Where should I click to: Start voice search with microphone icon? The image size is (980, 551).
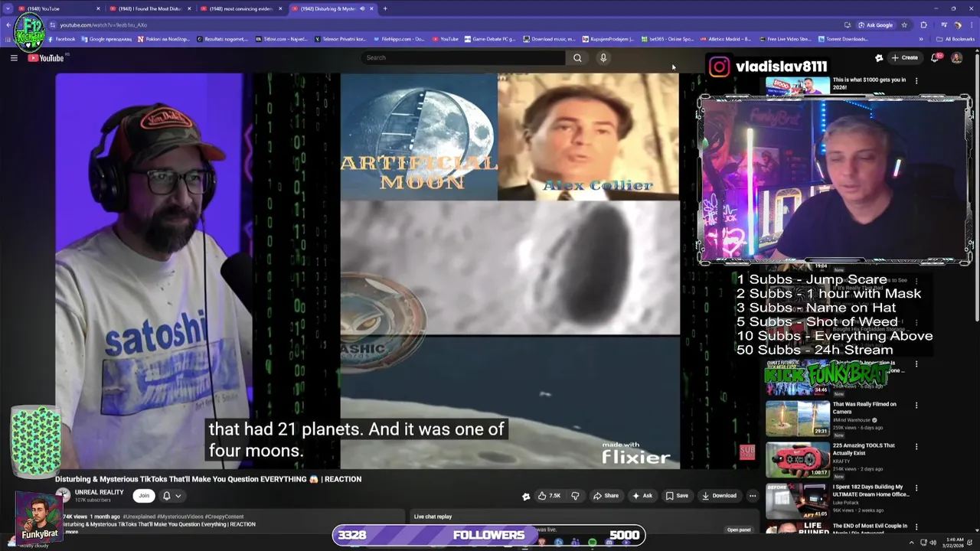click(x=603, y=57)
